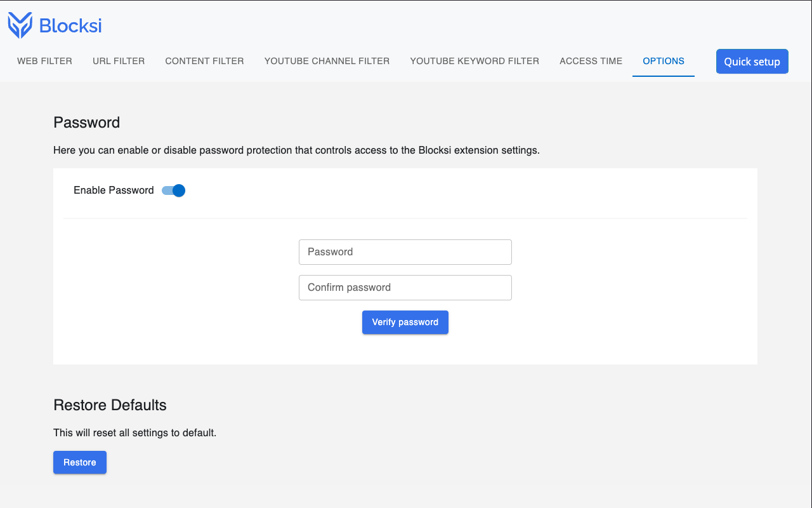Toggle the Enable Password switch
812x508 pixels.
pos(173,190)
